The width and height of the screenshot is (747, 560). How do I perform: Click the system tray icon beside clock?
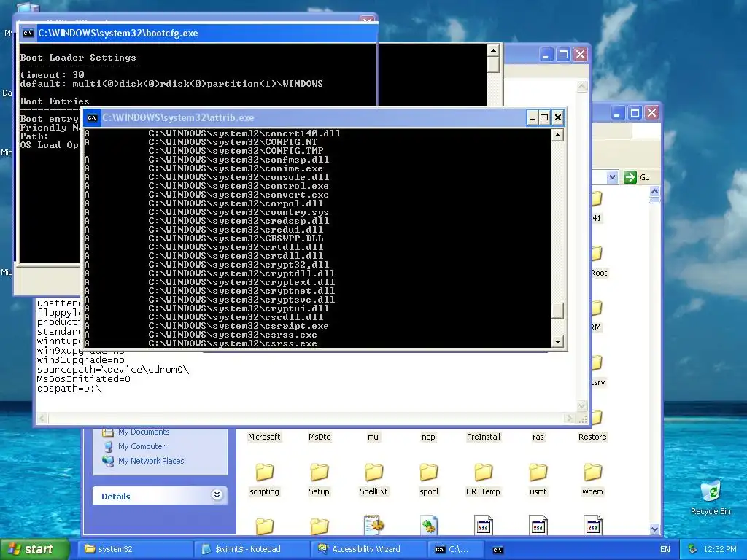[x=693, y=549]
